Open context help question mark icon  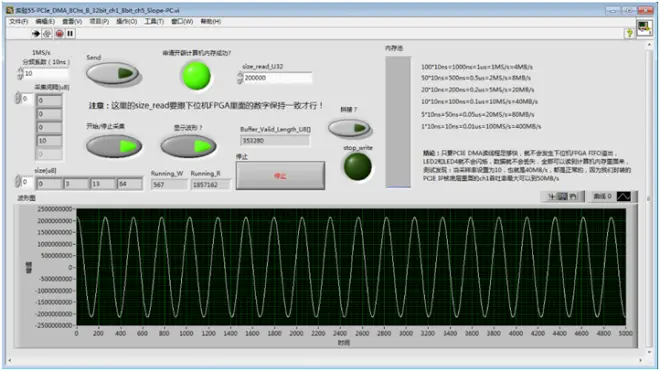[629, 33]
